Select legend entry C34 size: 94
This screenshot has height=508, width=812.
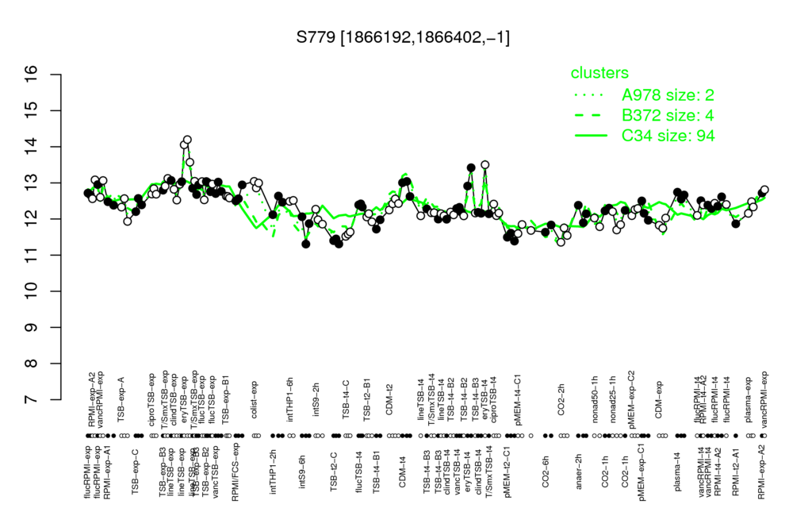pyautogui.click(x=668, y=136)
